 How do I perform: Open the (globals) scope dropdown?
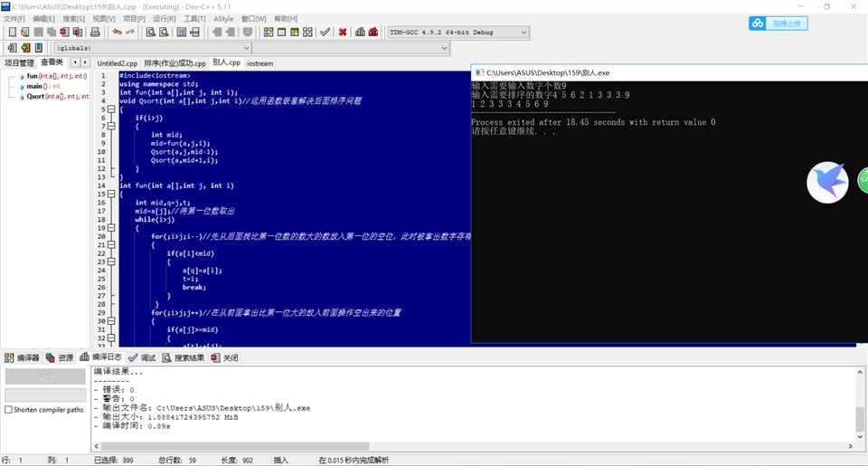click(153, 48)
